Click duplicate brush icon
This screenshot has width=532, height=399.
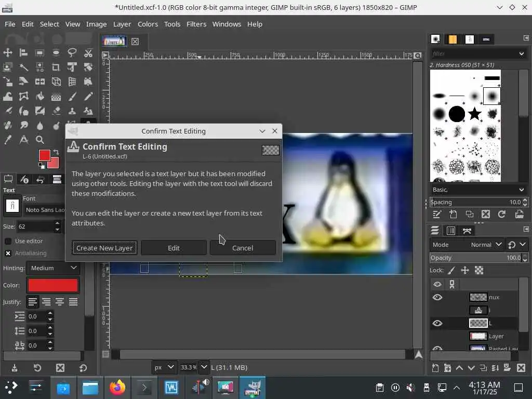pyautogui.click(x=469, y=214)
